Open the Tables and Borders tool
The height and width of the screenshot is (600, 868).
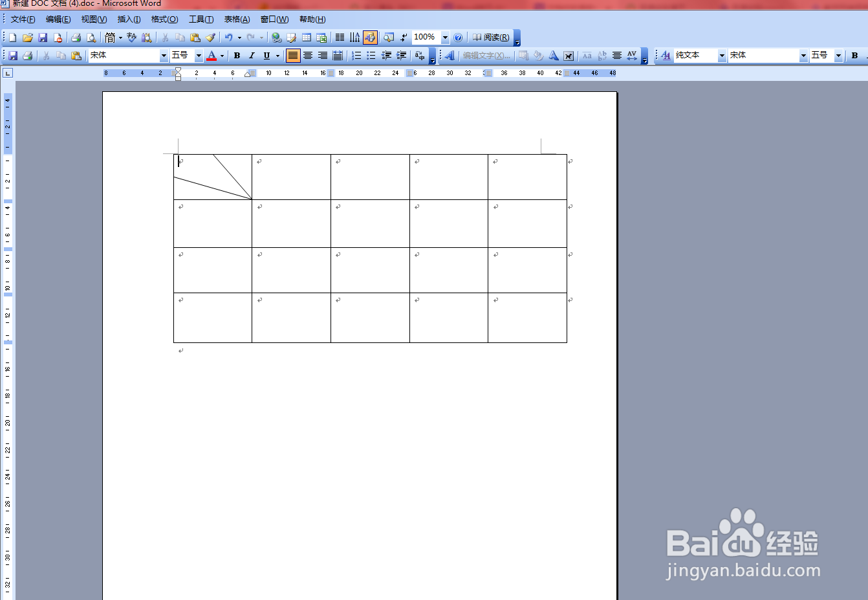click(291, 38)
